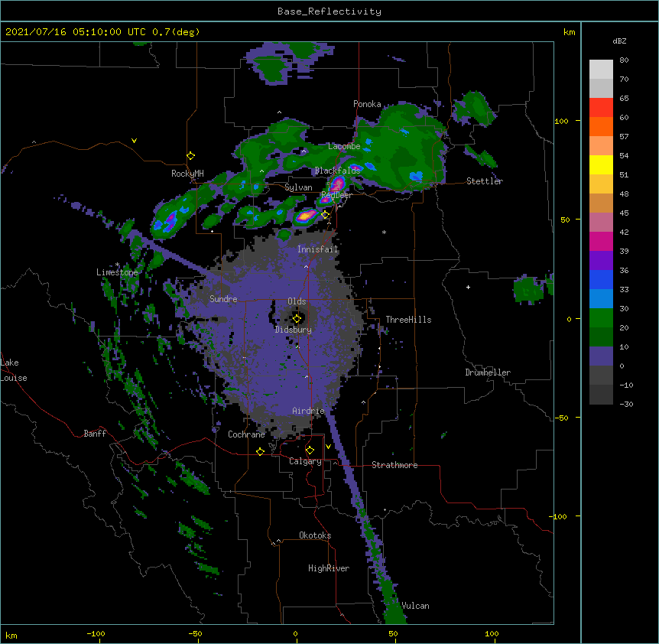Select the blue 33-36 dBZ legend swatch
The image size is (659, 644).
601,279
